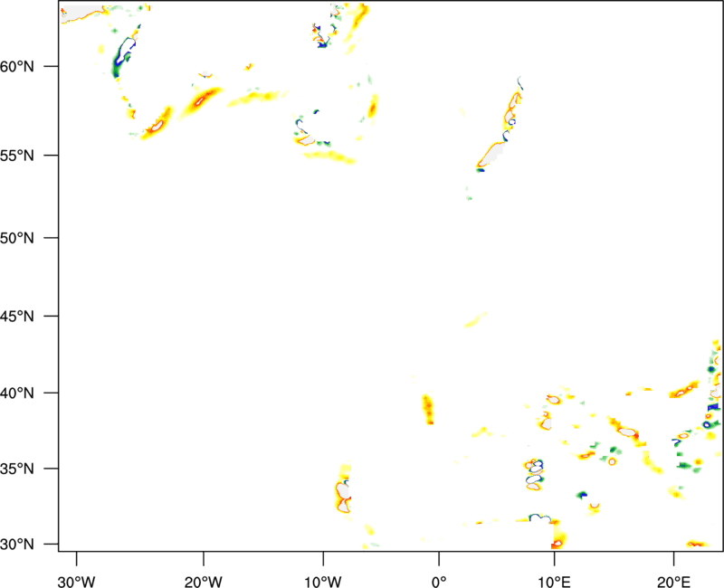Click the 20°E longitude label
The height and width of the screenshot is (588, 724).
(x=673, y=582)
